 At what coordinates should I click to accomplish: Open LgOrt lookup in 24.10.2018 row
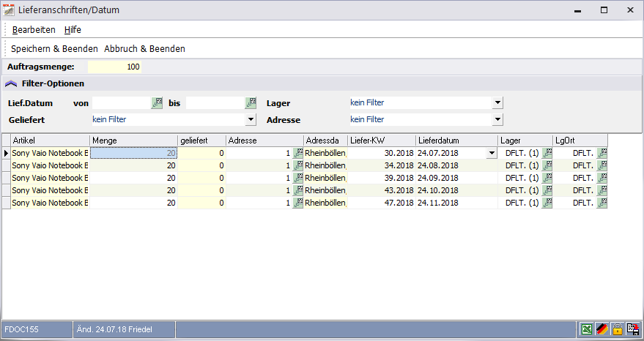[x=602, y=190]
